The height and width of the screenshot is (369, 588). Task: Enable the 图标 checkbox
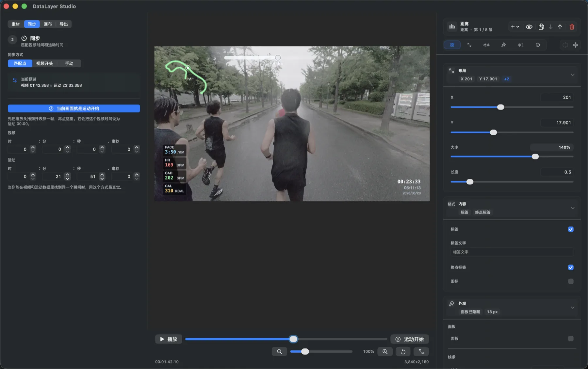(x=571, y=281)
